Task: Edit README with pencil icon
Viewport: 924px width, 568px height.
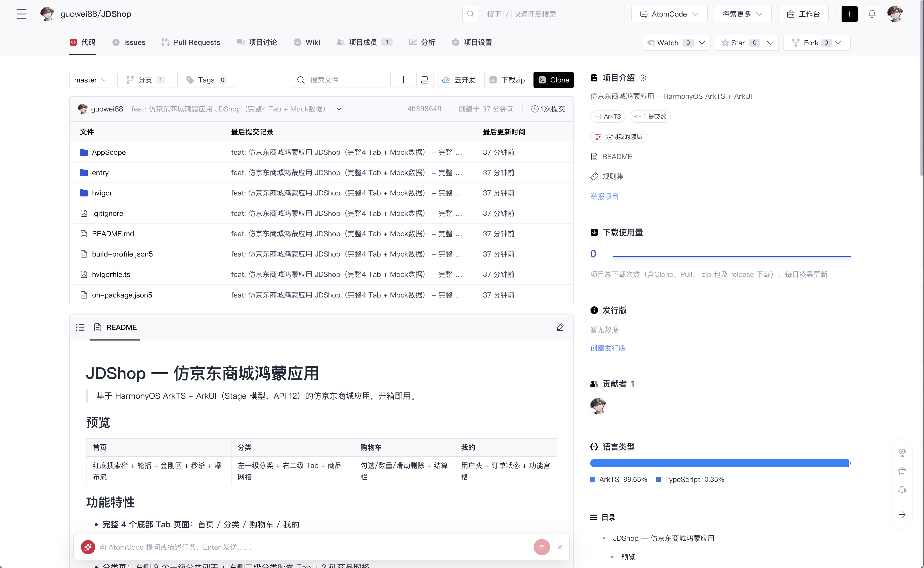Action: tap(560, 327)
